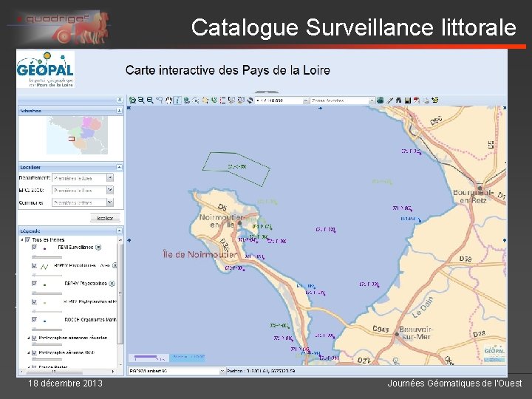Click the green polygon zone north of island

[x=236, y=168]
